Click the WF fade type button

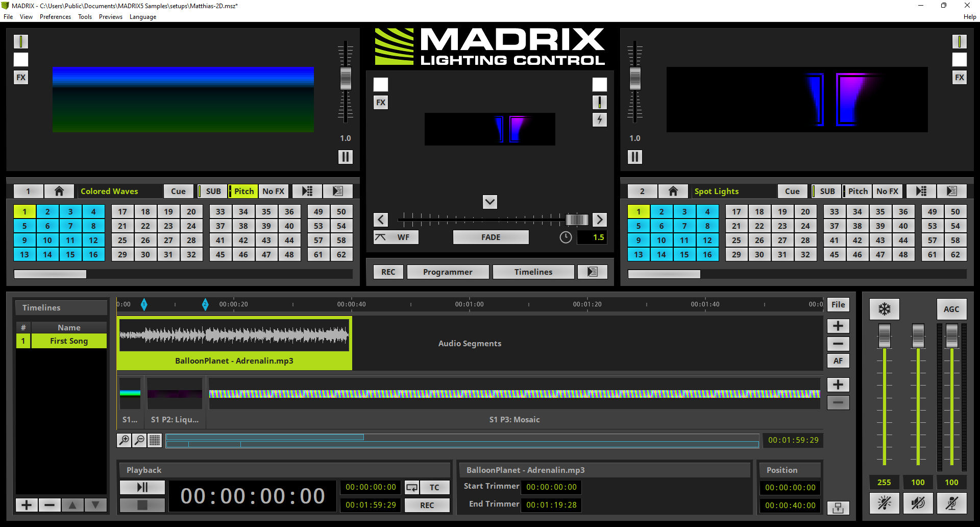tap(396, 237)
